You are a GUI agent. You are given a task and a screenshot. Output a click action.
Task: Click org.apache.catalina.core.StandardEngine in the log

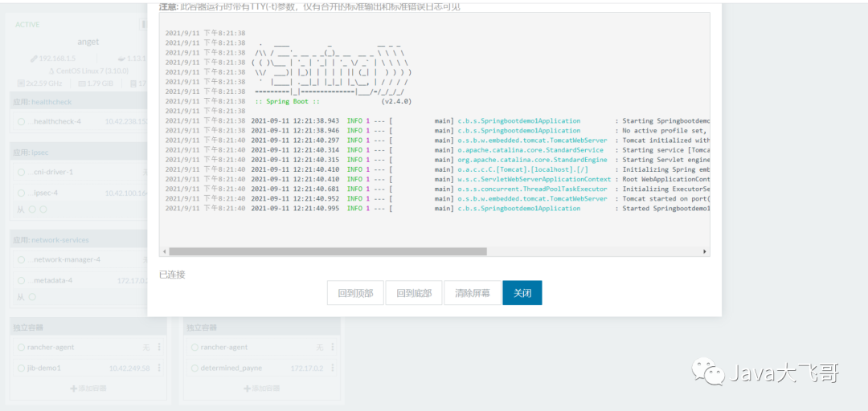pos(532,160)
